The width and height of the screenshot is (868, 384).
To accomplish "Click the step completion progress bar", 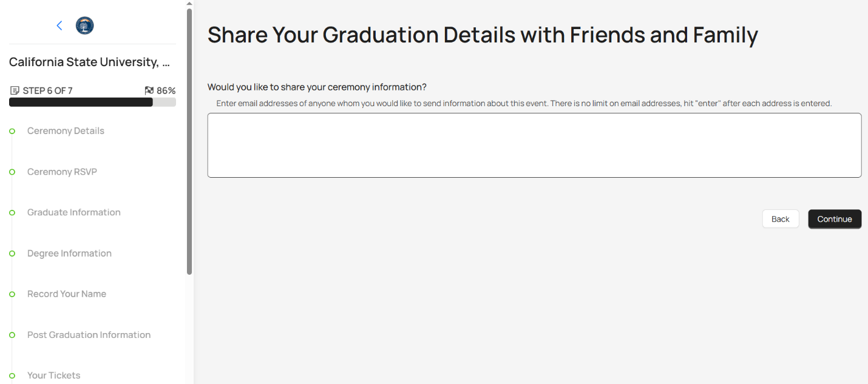I will [x=92, y=102].
